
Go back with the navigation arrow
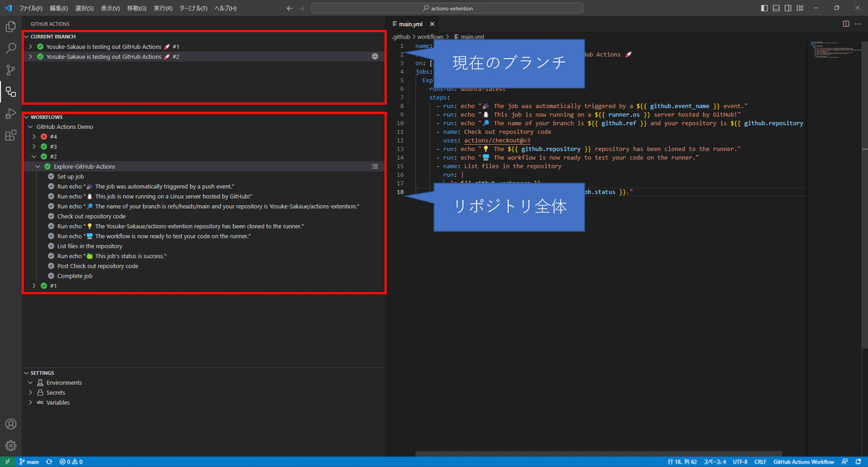coord(289,8)
